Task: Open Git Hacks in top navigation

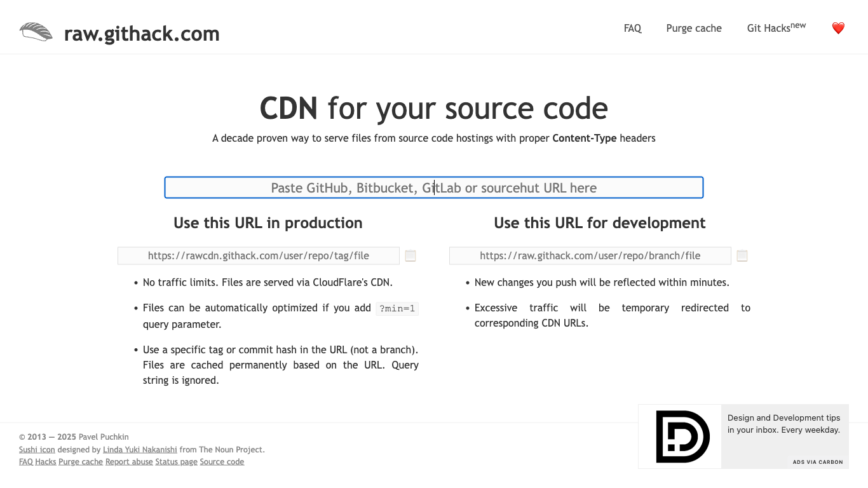Action: coord(776,27)
